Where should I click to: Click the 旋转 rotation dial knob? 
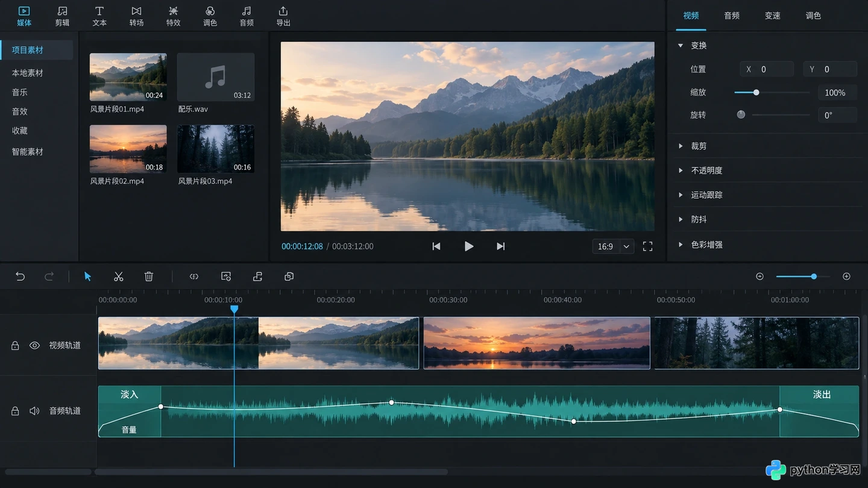(741, 114)
